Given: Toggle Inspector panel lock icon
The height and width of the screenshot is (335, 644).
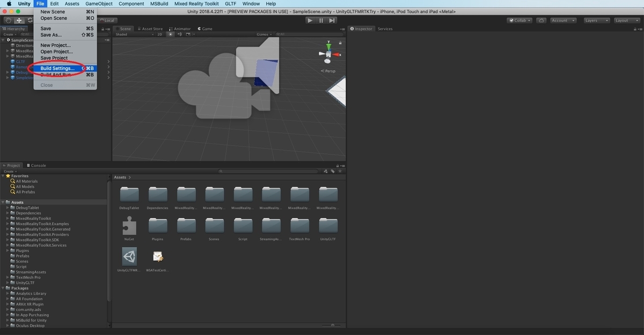Looking at the screenshot, I should pos(635,29).
